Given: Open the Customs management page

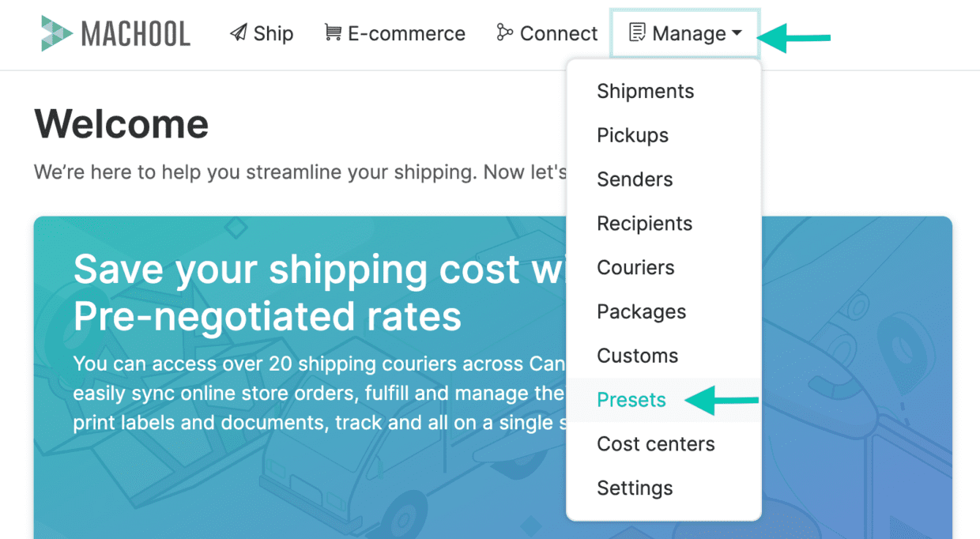Looking at the screenshot, I should 638,356.
